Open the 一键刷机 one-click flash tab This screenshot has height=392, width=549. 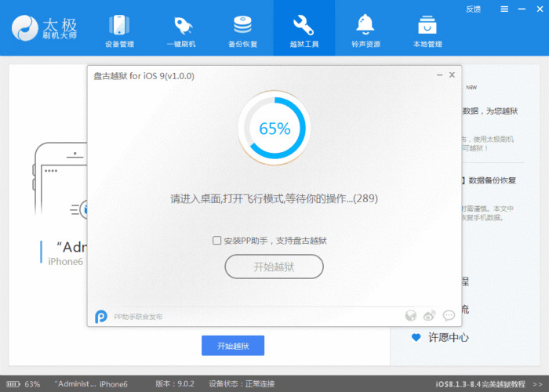[x=181, y=31]
